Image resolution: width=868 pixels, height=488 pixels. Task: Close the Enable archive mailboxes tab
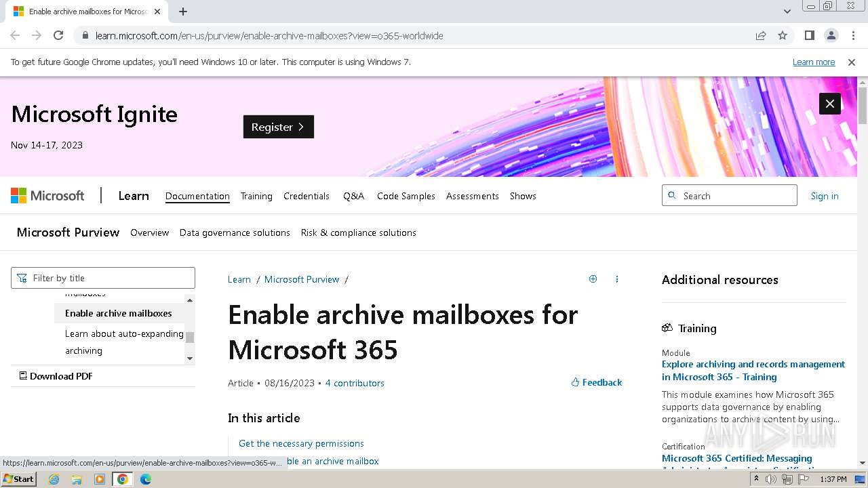click(157, 12)
